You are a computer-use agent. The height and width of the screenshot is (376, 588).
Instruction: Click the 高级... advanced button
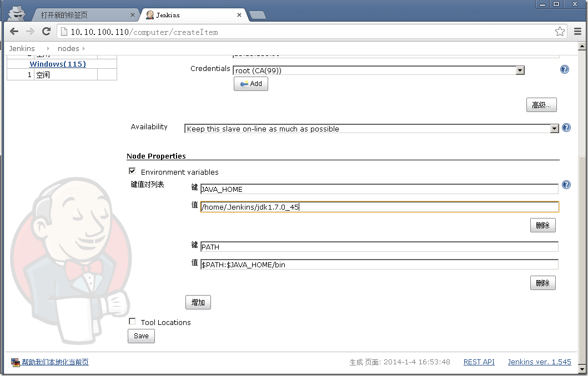tap(541, 105)
